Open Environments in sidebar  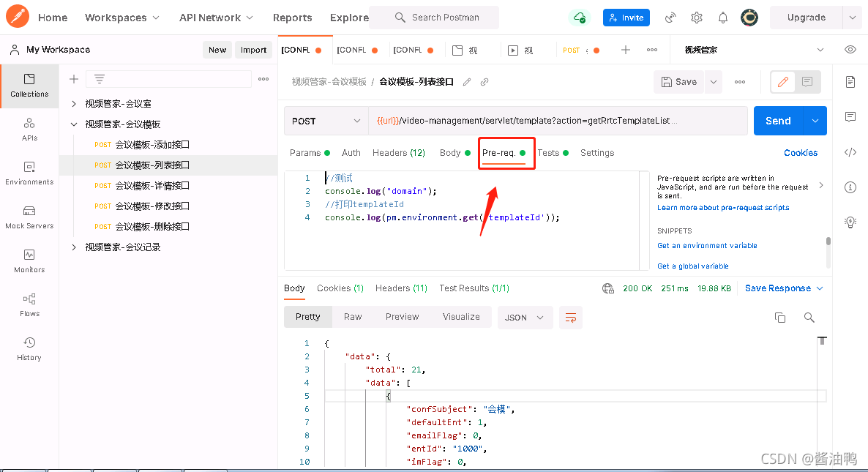[29, 173]
